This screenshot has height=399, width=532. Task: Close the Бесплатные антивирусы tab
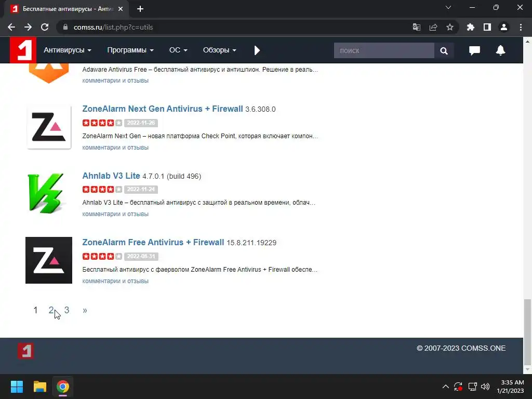(121, 9)
